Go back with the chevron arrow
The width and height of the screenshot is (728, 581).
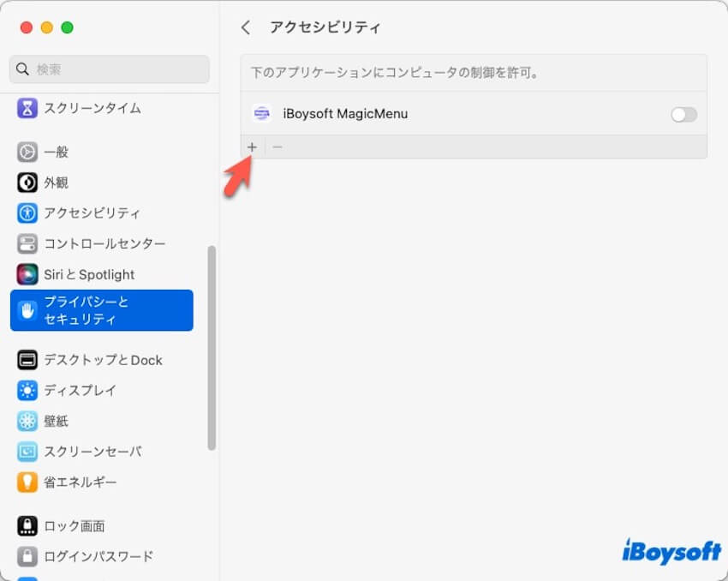point(246,27)
